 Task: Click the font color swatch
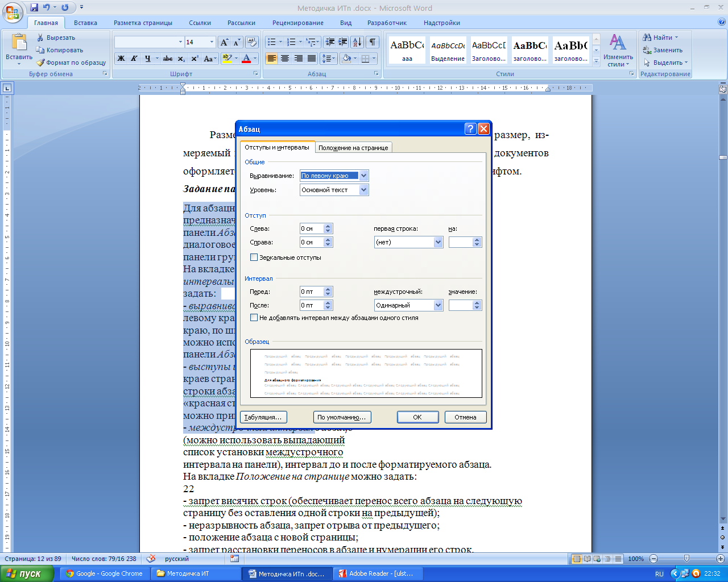[246, 59]
